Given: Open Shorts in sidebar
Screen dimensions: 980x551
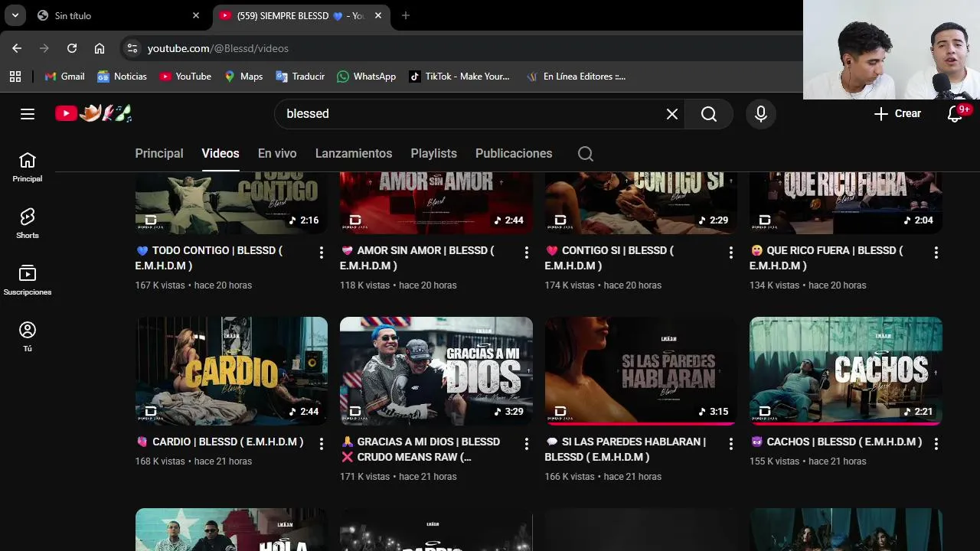Looking at the screenshot, I should [28, 223].
